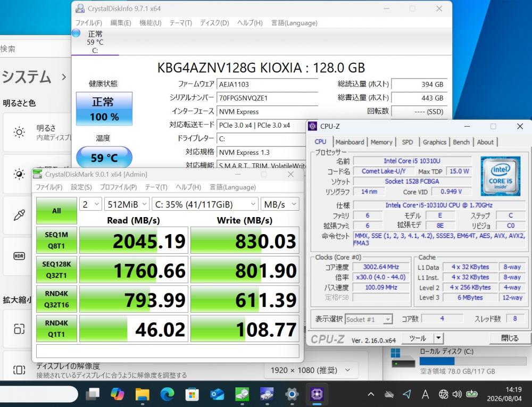Open File Explorer from the taskbar
The height and width of the screenshot is (407, 532).
pos(142,394)
